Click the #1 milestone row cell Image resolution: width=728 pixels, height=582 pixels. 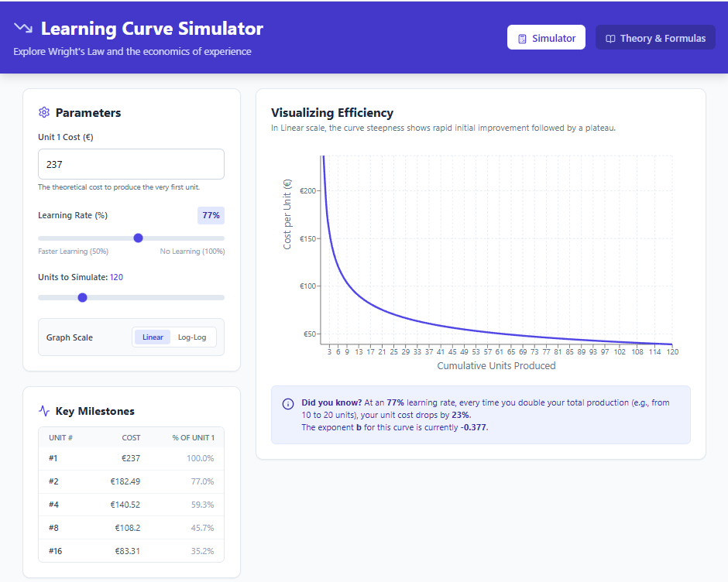click(x=53, y=458)
